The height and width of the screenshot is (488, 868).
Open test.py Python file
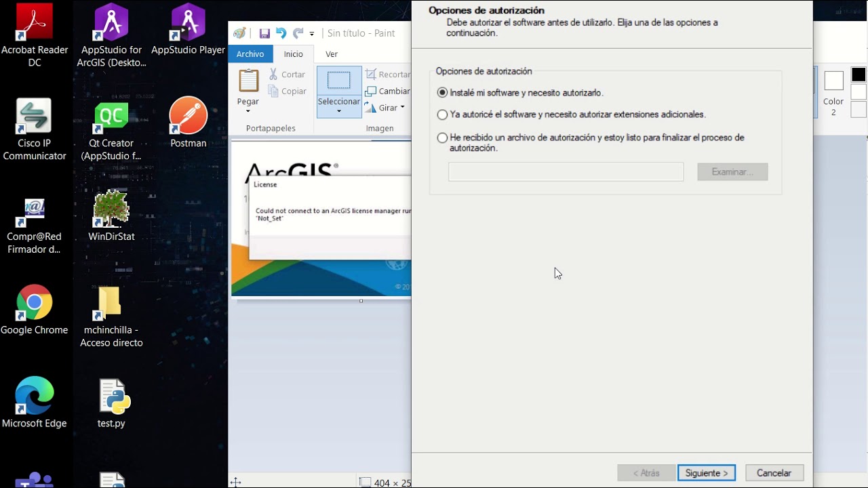(111, 403)
